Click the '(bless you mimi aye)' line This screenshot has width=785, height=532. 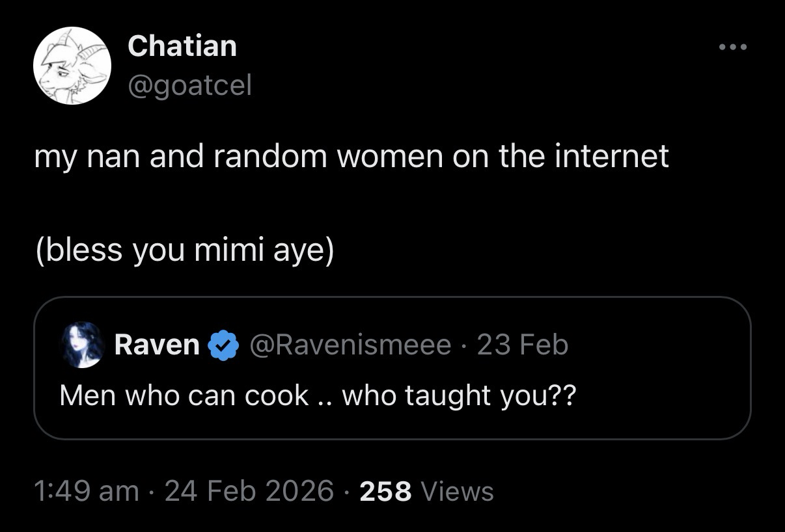184,249
